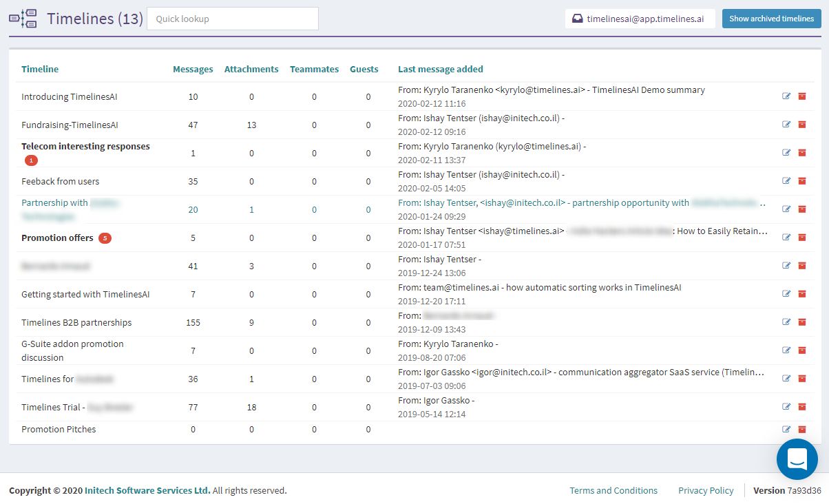Archive the 'Partnership with' timeline row
Screen dimensions: 829x504
pyautogui.click(x=802, y=209)
